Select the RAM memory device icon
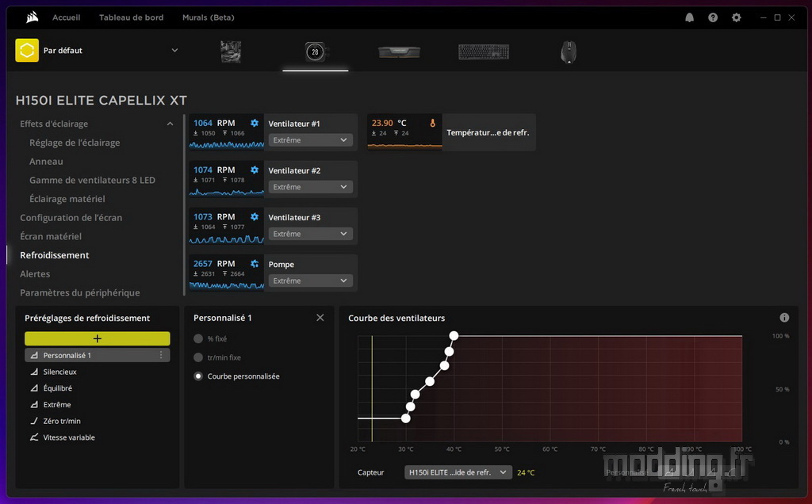 click(400, 52)
